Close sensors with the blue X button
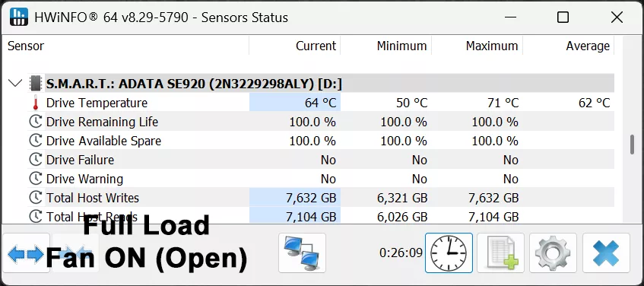 tap(606, 253)
